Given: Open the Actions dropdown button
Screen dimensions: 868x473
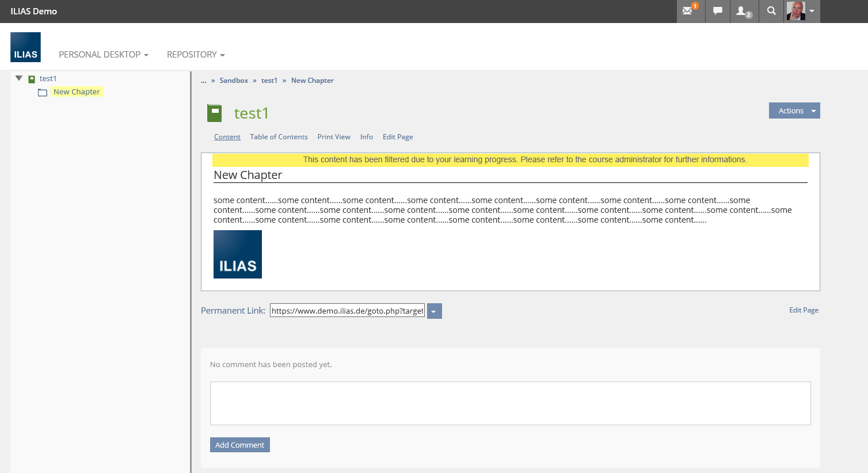Looking at the screenshot, I should coord(794,110).
